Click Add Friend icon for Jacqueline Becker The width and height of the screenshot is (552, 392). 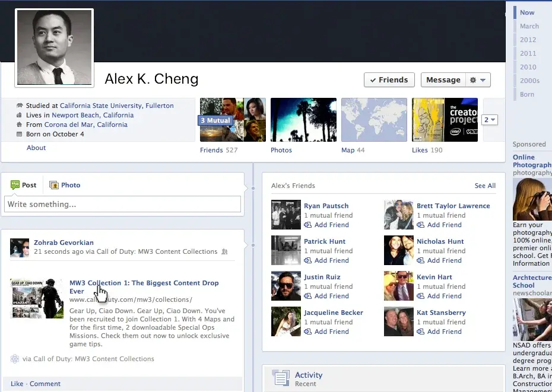[307, 332]
